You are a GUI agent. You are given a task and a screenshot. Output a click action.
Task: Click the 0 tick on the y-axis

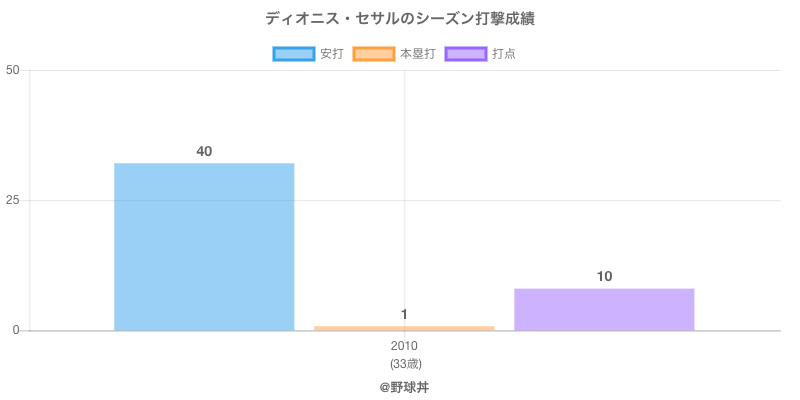click(16, 330)
